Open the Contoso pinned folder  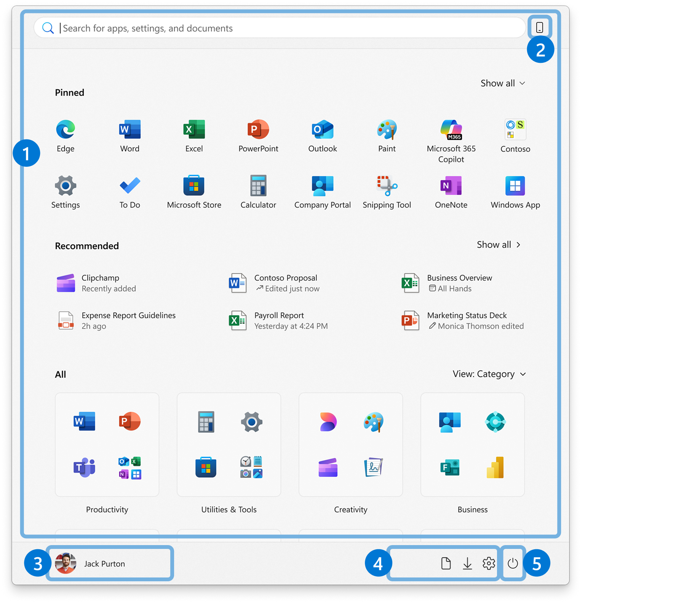515,136
